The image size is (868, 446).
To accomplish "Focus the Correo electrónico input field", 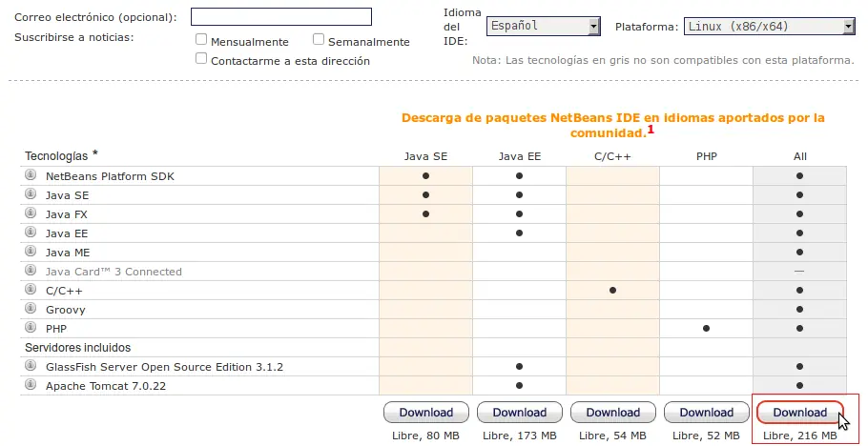I will [281, 16].
